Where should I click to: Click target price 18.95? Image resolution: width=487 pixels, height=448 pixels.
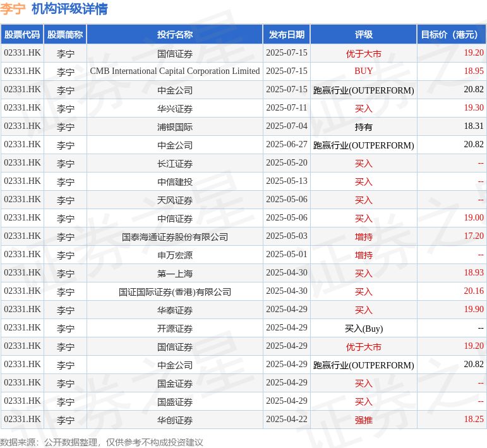pyautogui.click(x=474, y=71)
